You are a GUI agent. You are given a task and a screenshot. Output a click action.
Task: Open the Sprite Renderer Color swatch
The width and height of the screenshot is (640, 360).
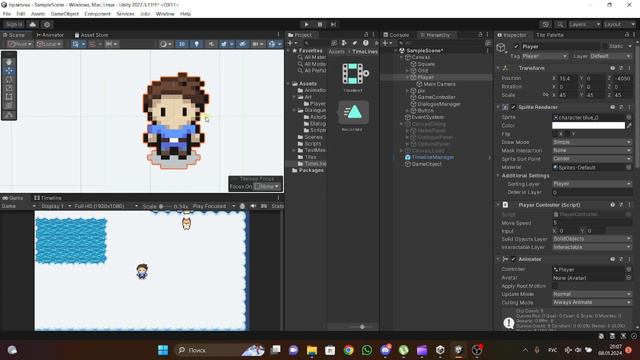coord(588,126)
